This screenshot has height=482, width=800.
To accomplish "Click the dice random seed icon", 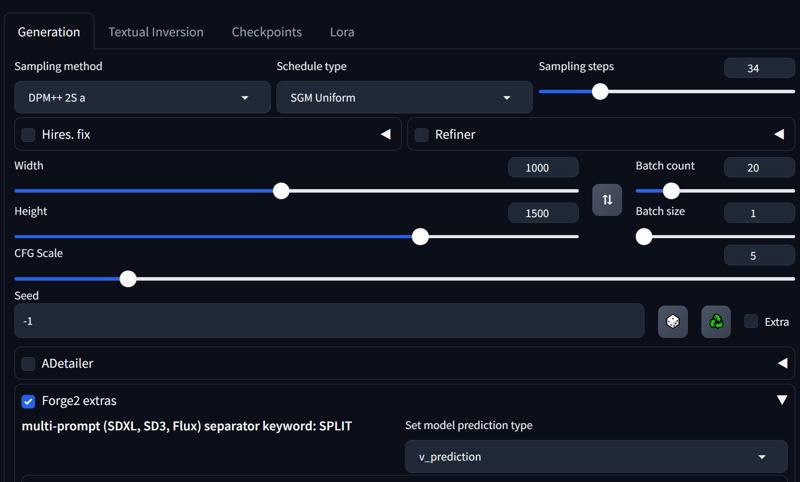I will click(672, 321).
